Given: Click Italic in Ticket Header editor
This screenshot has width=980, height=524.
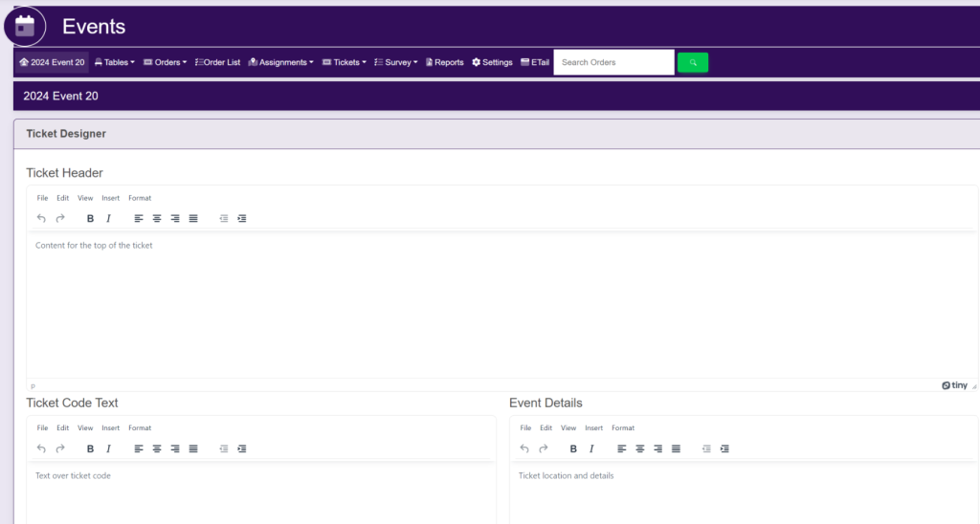Looking at the screenshot, I should pos(108,218).
